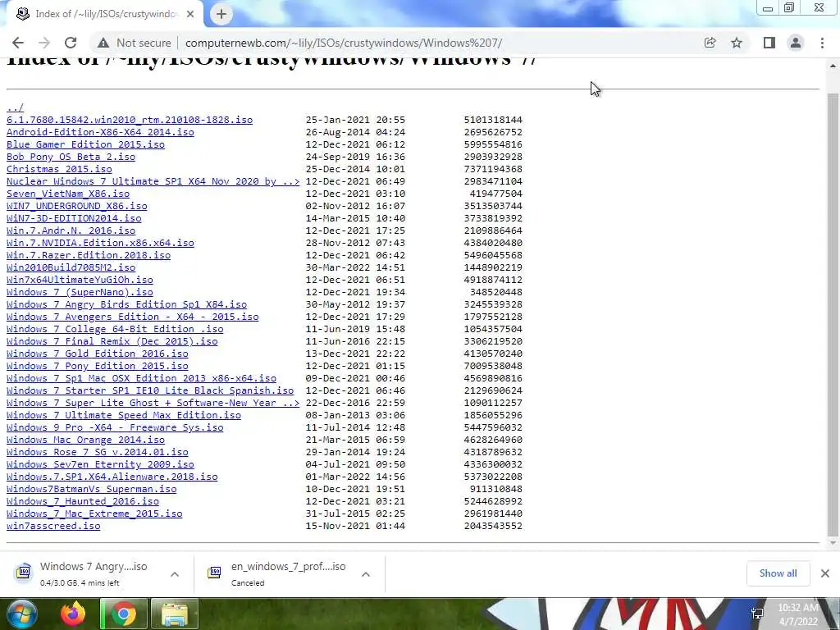840x630 pixels.
Task: Download 6.1.7680.15842.win2010_rtm.210108-1828.iso
Action: [x=130, y=120]
